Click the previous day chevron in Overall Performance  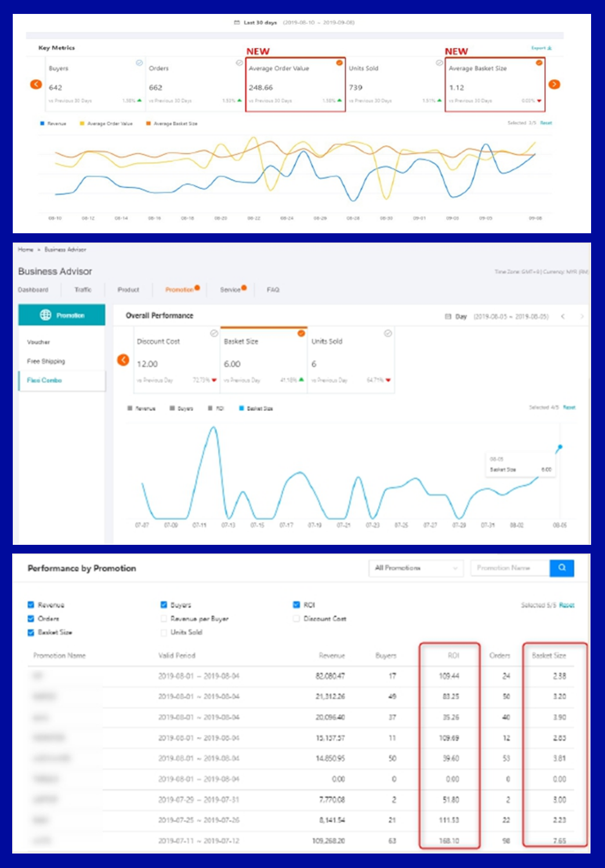click(563, 317)
